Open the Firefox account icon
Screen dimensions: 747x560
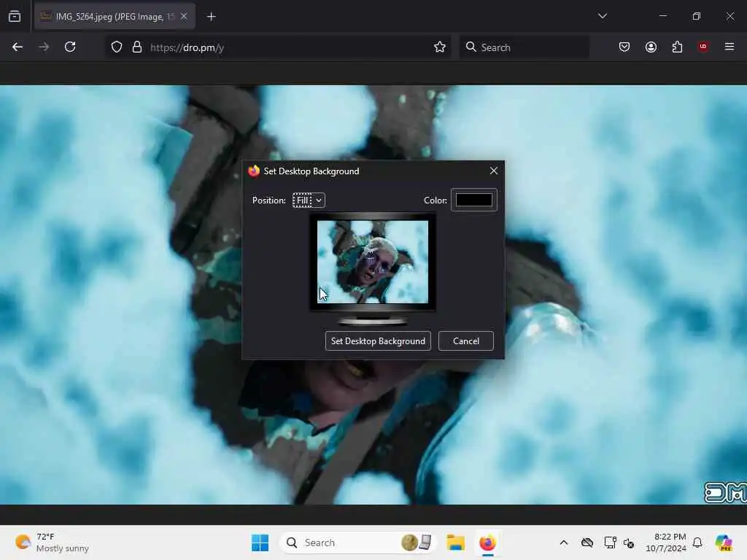point(651,47)
